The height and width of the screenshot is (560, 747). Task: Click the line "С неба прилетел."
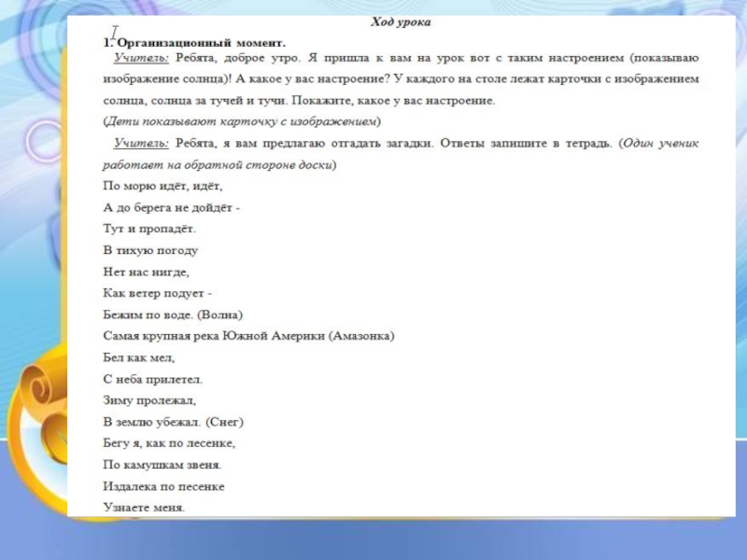pos(153,380)
